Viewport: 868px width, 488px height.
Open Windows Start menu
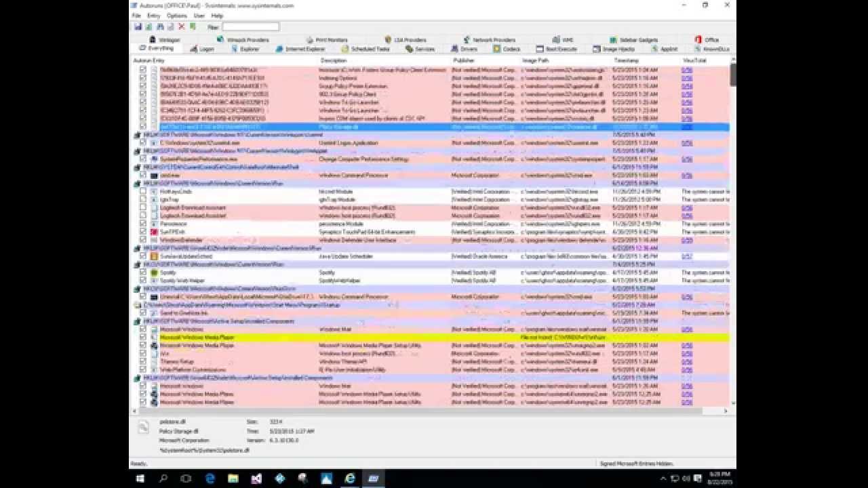tap(140, 478)
